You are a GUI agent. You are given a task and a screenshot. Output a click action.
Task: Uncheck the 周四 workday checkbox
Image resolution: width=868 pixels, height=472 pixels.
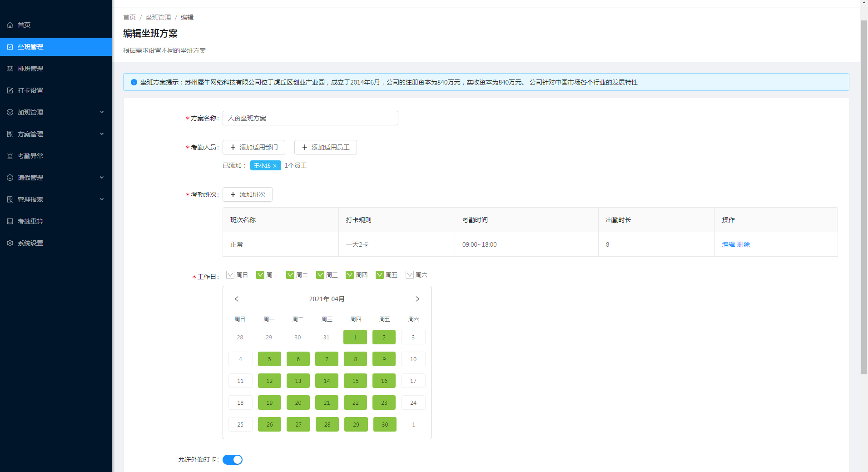350,275
